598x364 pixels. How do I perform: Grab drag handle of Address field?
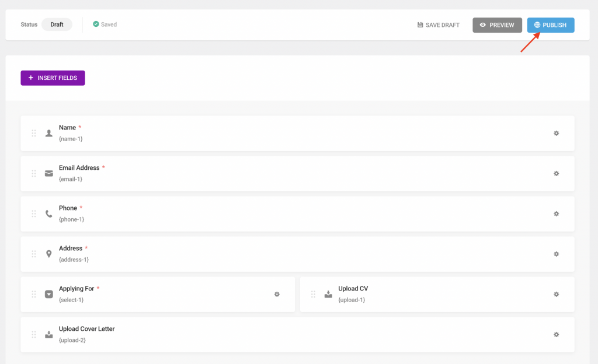33,254
